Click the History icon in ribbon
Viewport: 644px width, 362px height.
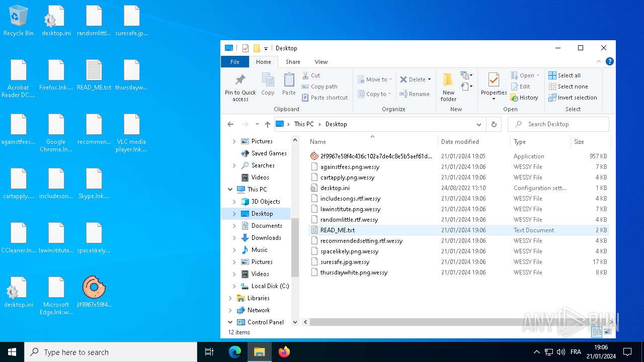tap(514, 98)
